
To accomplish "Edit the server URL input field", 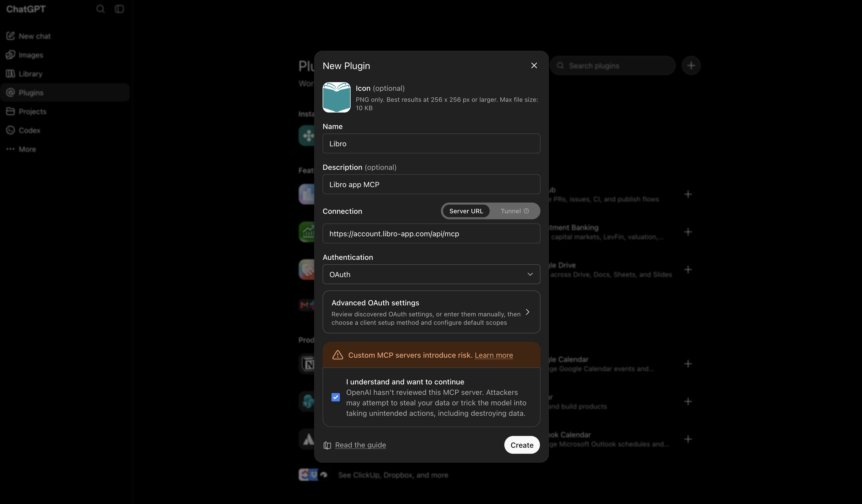I will [431, 233].
